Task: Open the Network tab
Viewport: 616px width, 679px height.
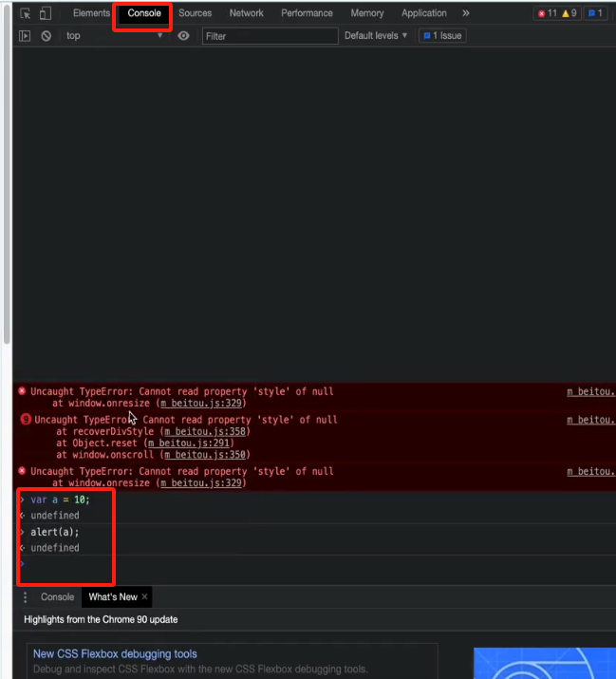Action: [x=247, y=13]
